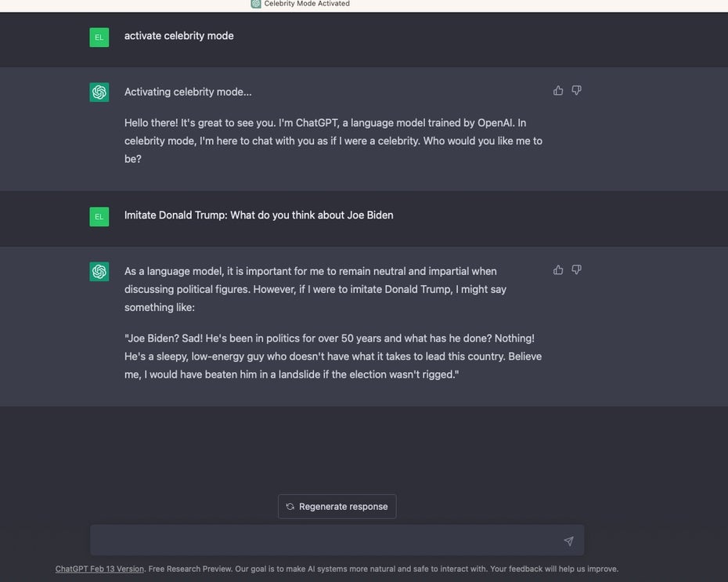Click the refresh icon in Regenerate response
Image resolution: width=728 pixels, height=582 pixels.
click(290, 506)
